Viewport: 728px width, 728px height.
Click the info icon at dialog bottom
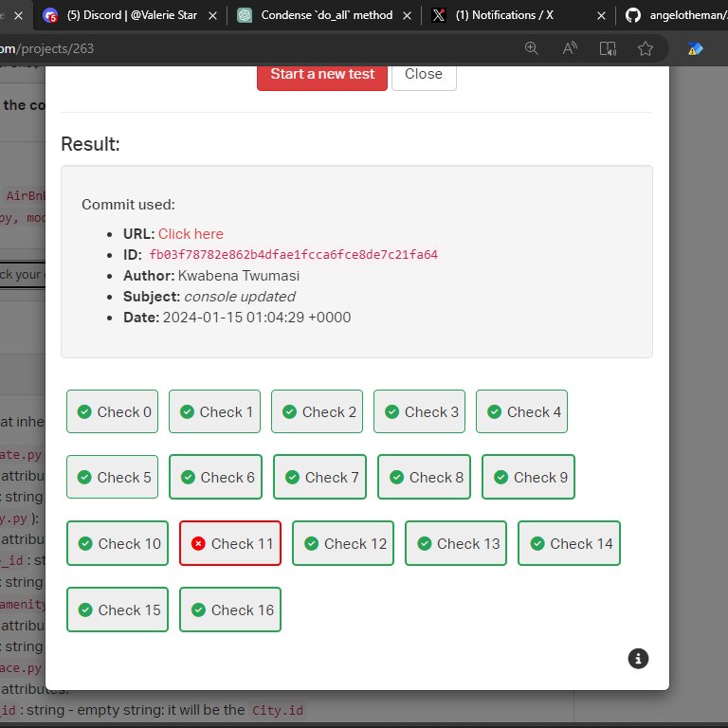point(638,659)
